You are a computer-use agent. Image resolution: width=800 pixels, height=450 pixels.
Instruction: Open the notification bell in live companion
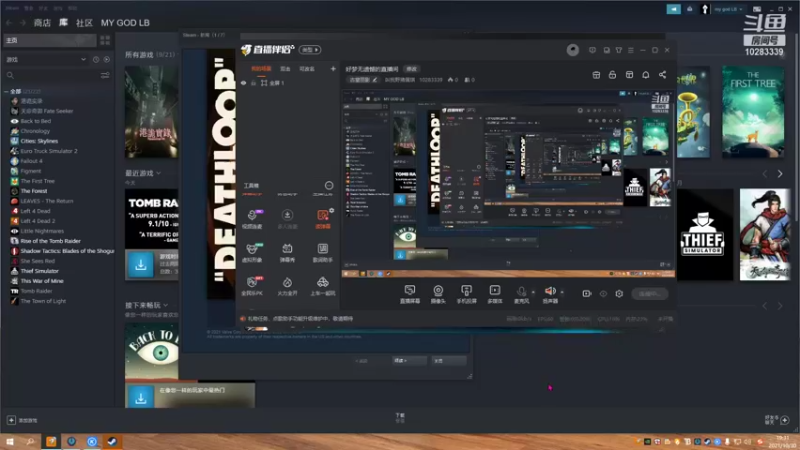645,75
